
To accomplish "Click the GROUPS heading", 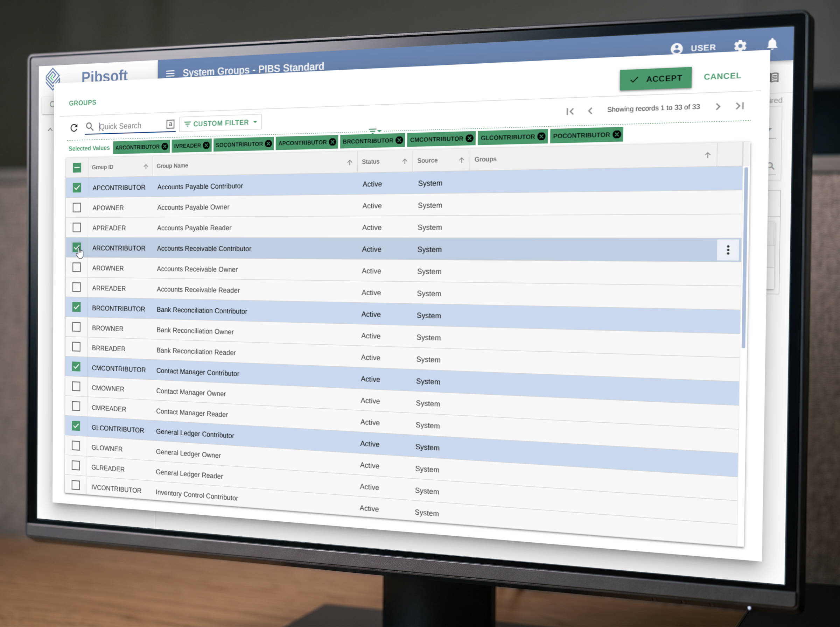I will (x=82, y=103).
